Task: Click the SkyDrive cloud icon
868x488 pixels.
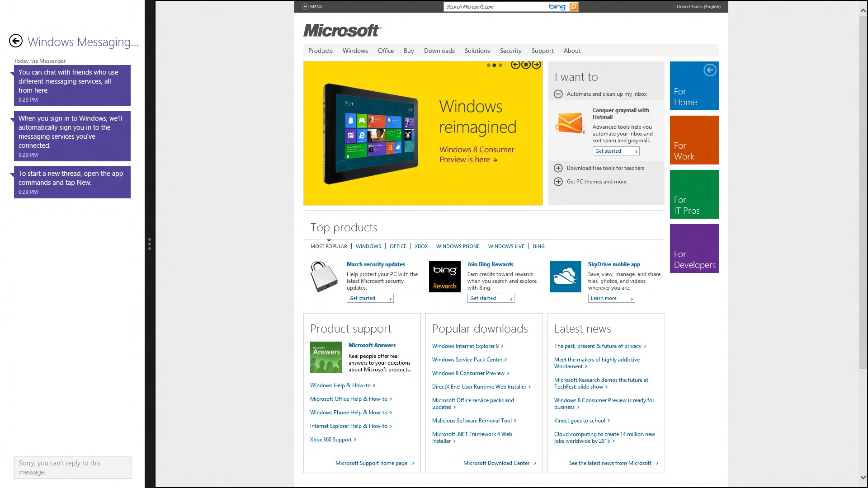Action: 566,277
